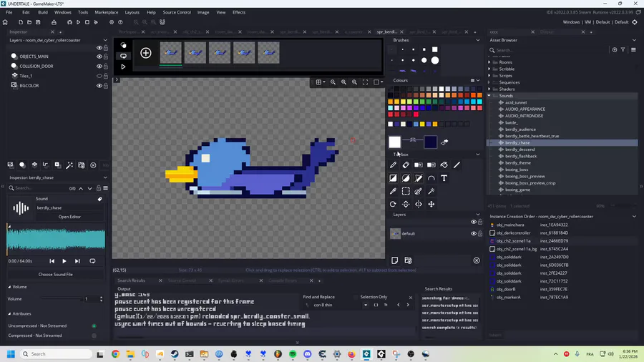Expand the Shaders folder

pyautogui.click(x=489, y=89)
